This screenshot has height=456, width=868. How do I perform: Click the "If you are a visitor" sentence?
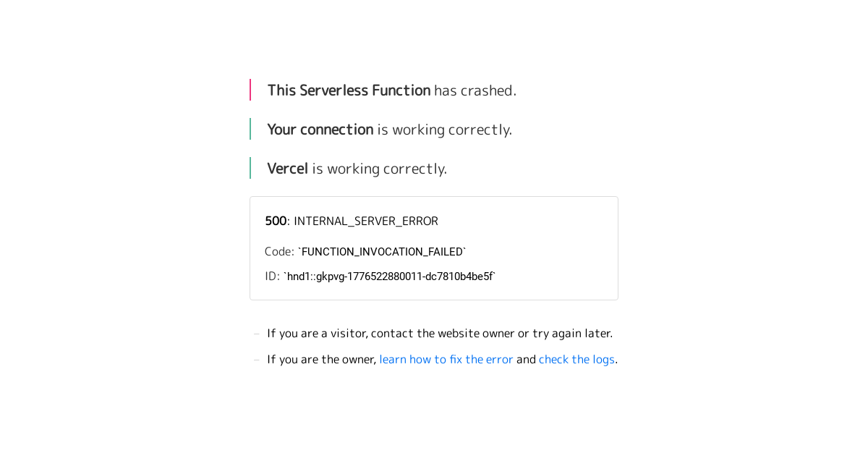439,334
